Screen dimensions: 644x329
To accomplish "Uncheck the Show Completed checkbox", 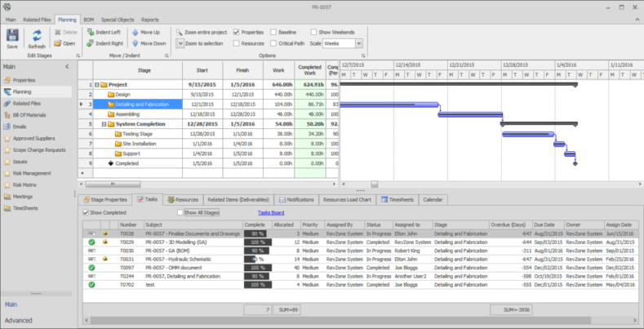I will point(87,212).
